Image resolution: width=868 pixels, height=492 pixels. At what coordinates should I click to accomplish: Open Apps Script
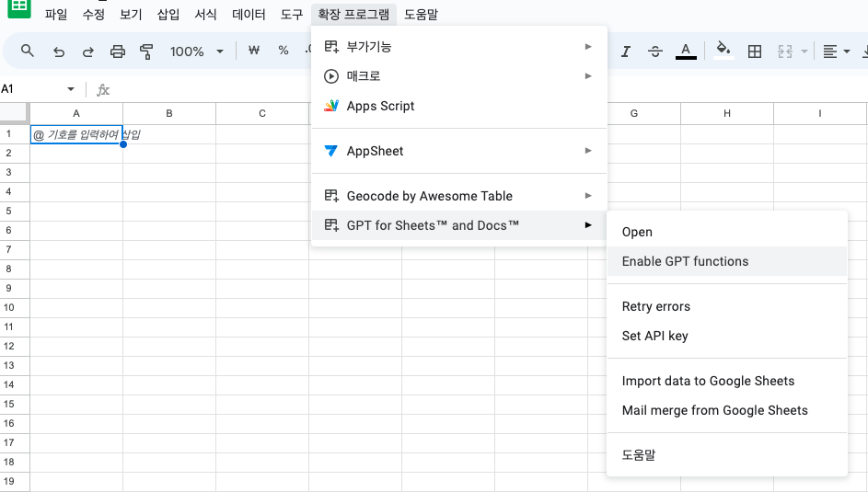459,106
